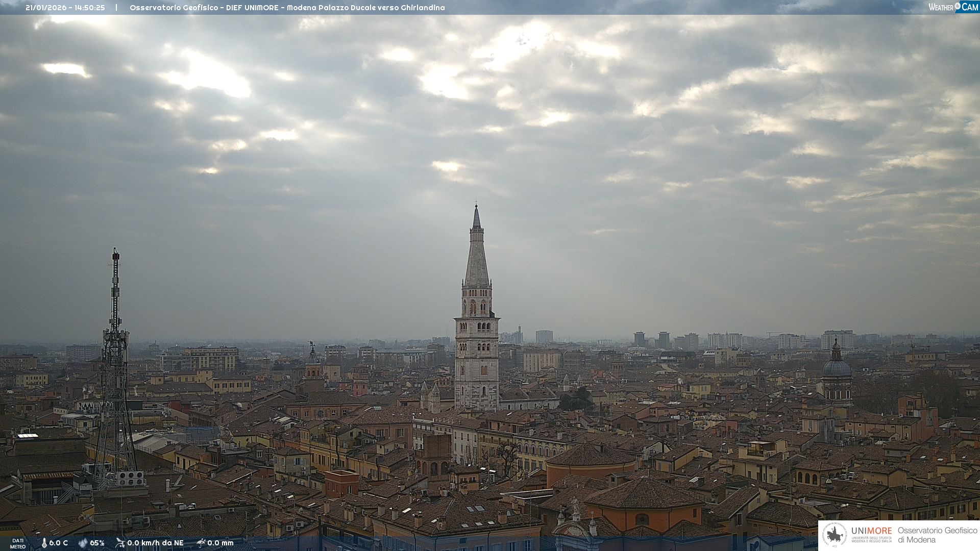
Task: Click the vertical separator after the timestamp
Action: tap(116, 8)
